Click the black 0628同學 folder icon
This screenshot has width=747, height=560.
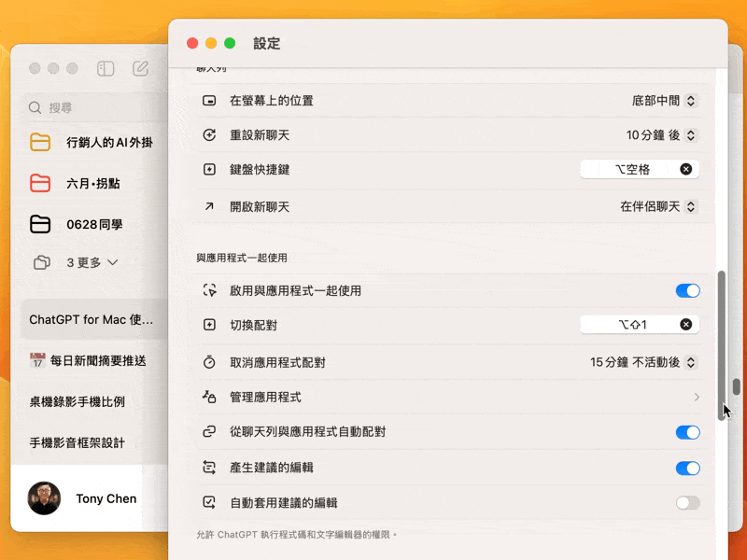pos(39,224)
